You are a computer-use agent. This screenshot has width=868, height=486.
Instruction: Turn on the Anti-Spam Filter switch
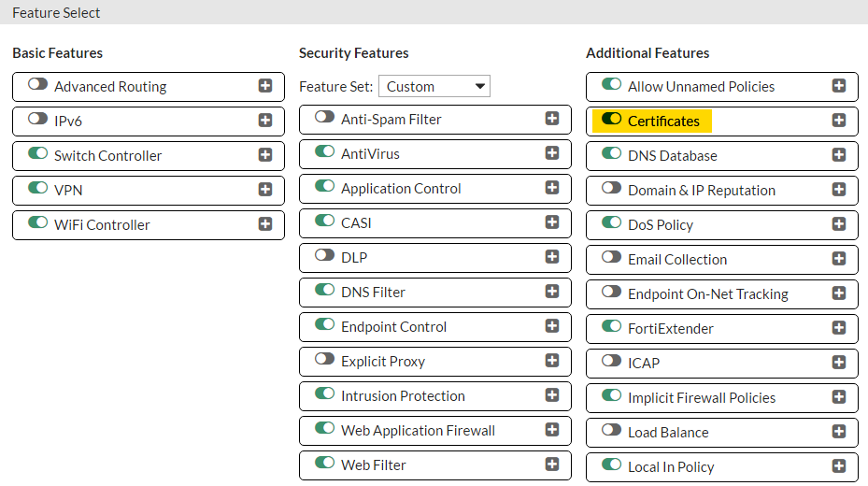pyautogui.click(x=325, y=118)
